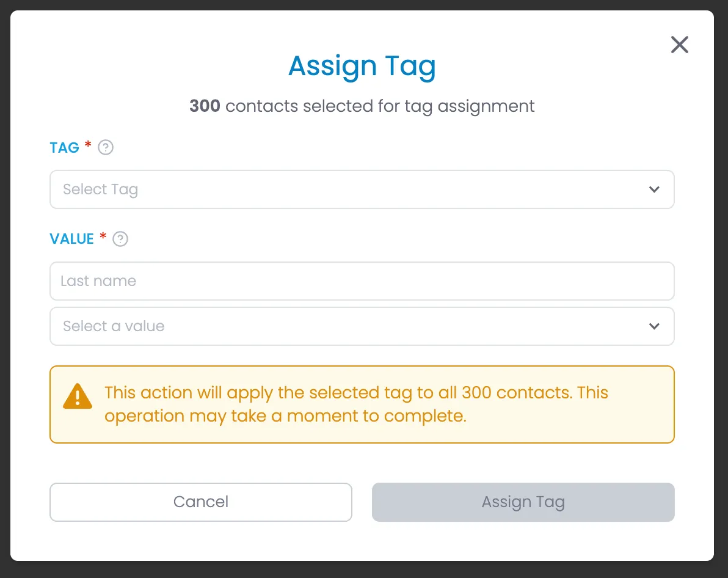Click the VALUE field label
Image resolution: width=728 pixels, height=578 pixels.
[71, 239]
